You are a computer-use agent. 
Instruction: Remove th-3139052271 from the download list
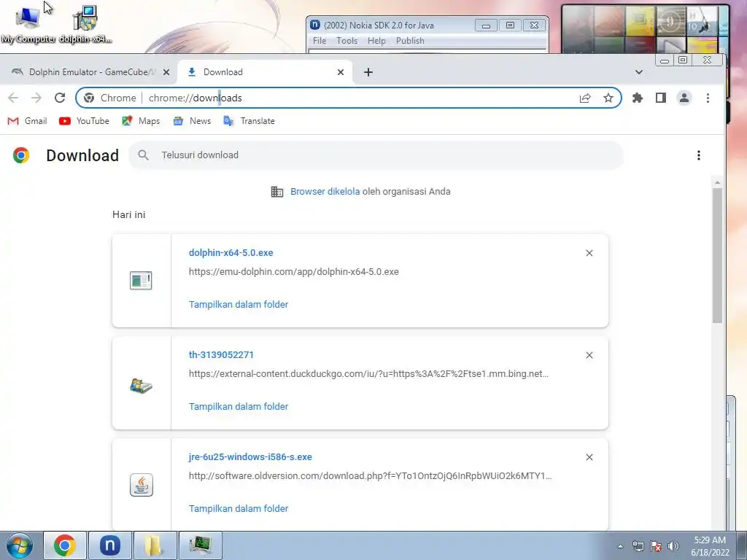589,355
